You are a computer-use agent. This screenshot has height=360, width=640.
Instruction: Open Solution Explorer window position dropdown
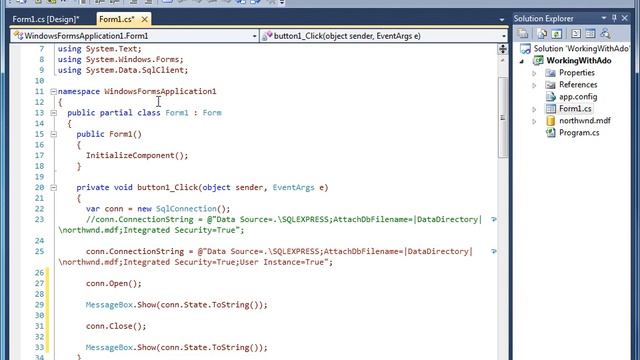[x=604, y=18]
